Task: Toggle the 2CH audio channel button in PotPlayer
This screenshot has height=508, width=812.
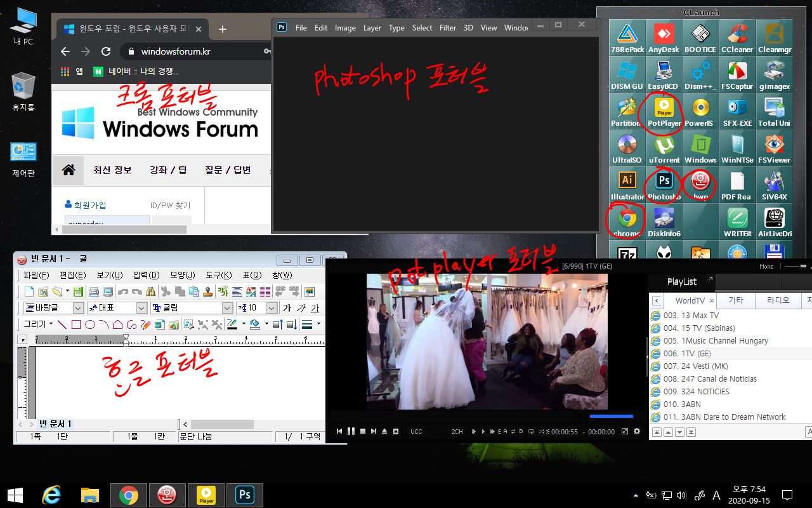Action: point(457,432)
